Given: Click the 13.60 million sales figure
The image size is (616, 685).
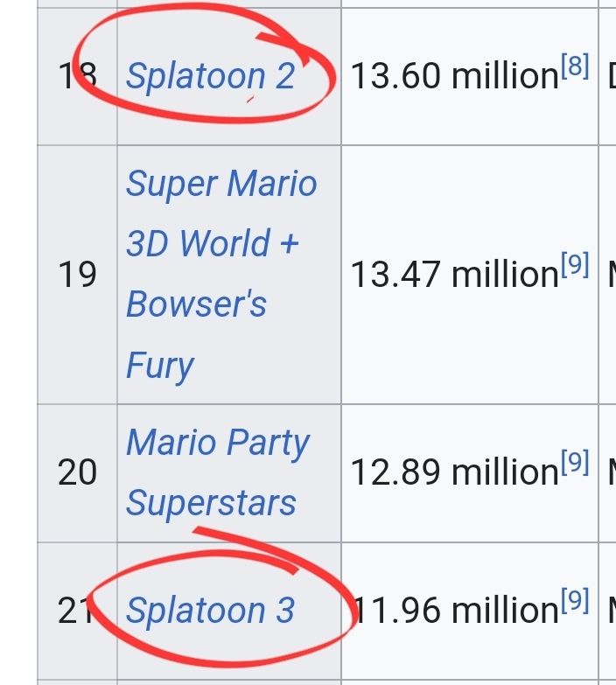Looking at the screenshot, I should [x=453, y=77].
